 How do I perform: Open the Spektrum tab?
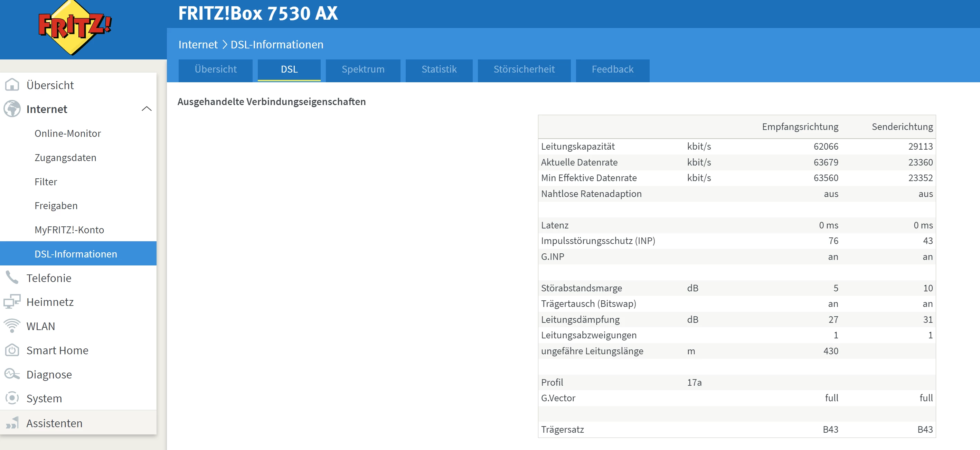pyautogui.click(x=362, y=69)
